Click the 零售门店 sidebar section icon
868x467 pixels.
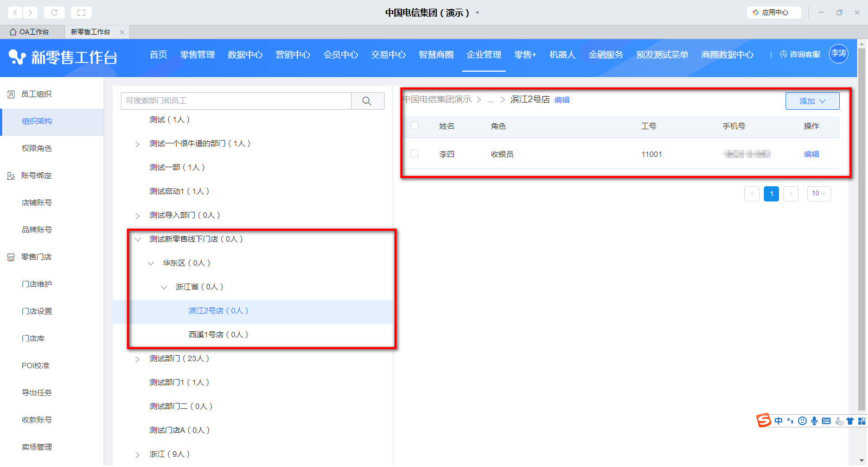pos(11,257)
